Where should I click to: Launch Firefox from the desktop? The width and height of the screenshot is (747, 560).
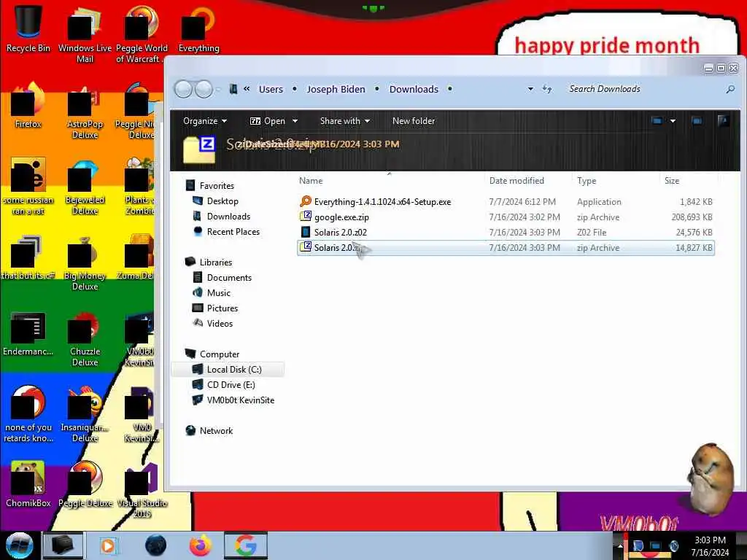[x=28, y=106]
